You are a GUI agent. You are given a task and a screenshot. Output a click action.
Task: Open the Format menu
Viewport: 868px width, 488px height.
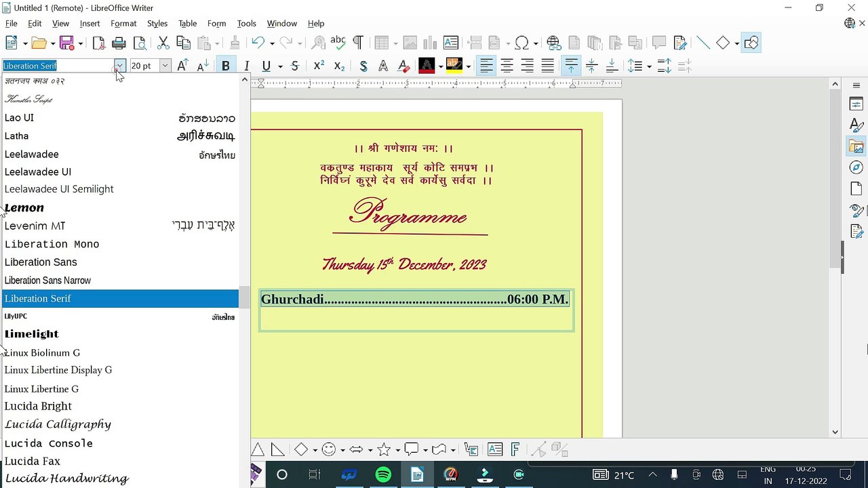click(x=123, y=23)
